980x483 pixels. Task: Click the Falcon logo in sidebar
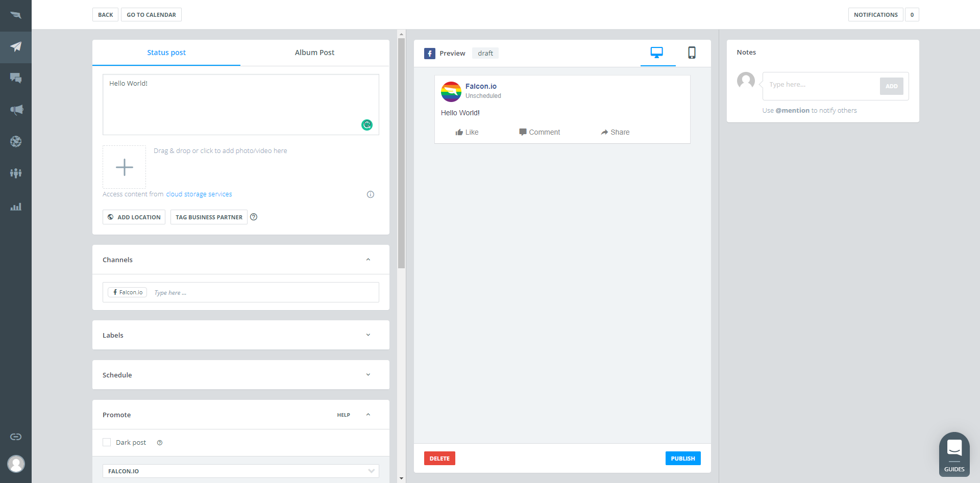click(16, 15)
